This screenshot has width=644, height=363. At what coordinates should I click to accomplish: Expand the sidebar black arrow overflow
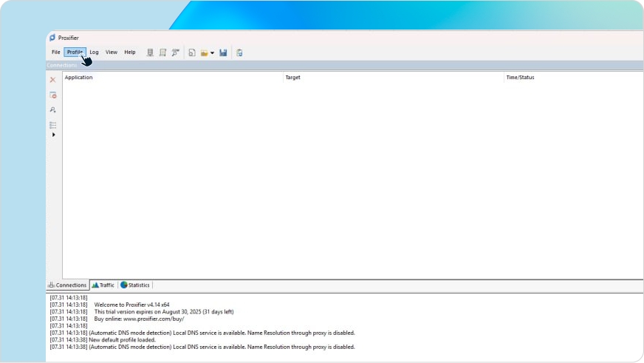point(53,135)
